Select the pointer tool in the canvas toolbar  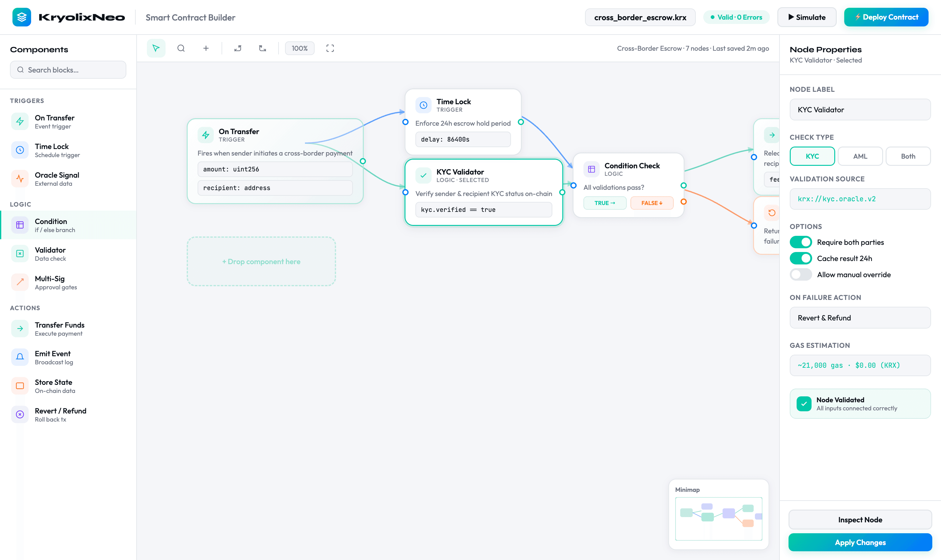[x=156, y=48]
